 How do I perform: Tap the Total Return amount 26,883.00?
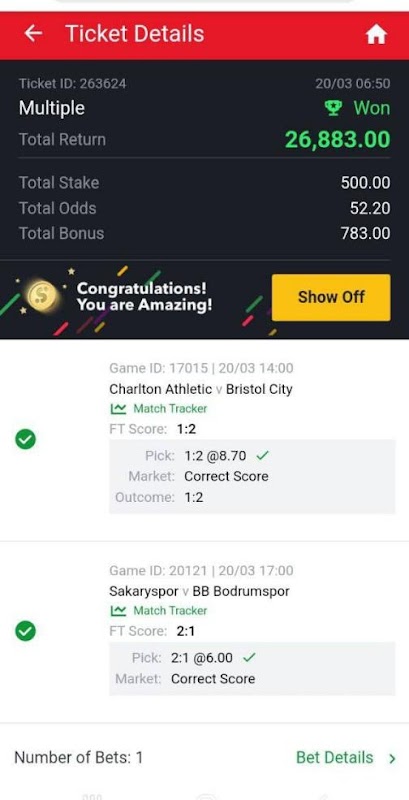tap(338, 140)
